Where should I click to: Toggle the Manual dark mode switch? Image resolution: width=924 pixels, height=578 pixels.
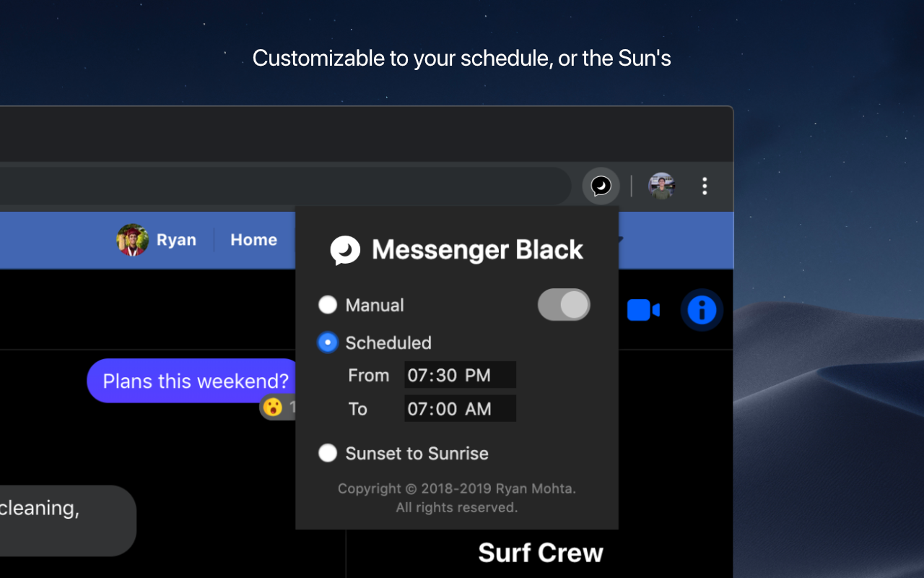(x=564, y=305)
